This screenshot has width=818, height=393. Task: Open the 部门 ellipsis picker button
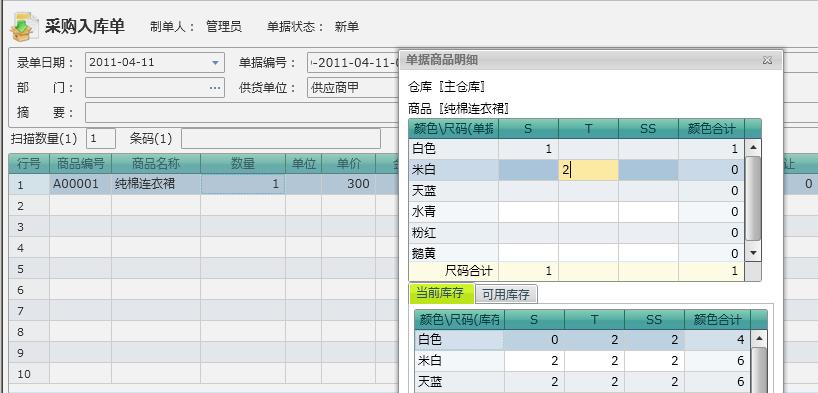pyautogui.click(x=215, y=88)
